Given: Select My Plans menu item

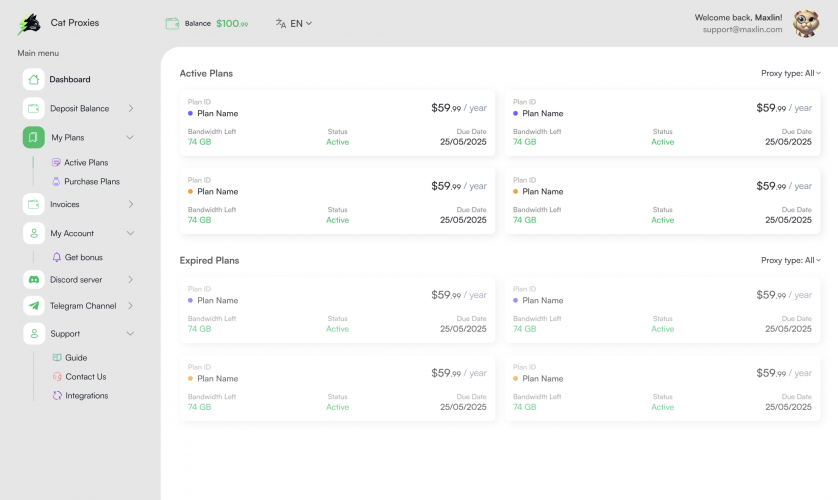Looking at the screenshot, I should (68, 138).
